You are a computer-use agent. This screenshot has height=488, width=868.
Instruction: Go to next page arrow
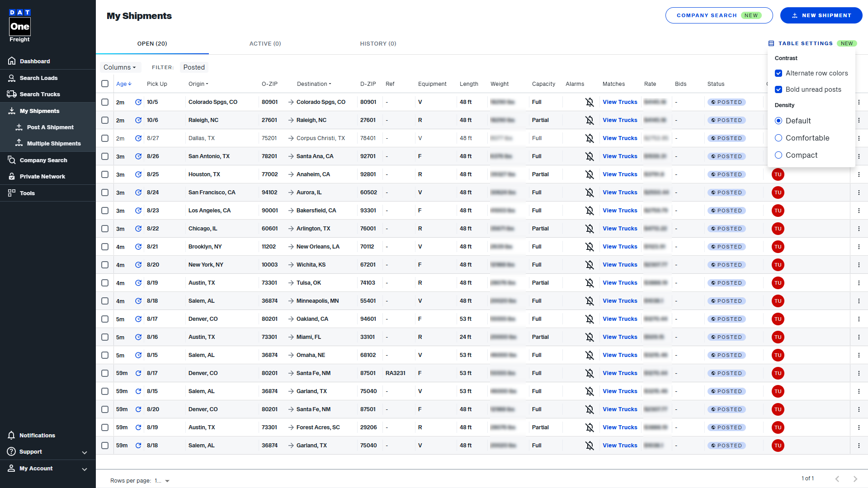[x=855, y=479]
